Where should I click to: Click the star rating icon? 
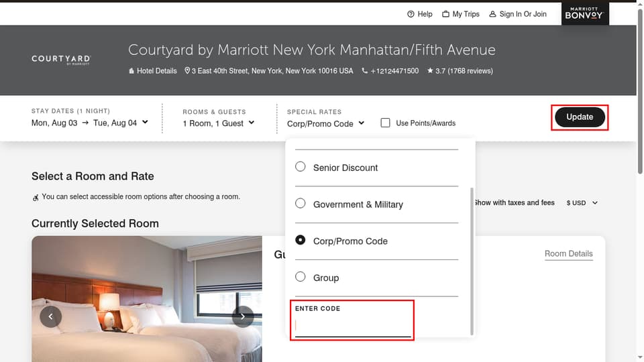click(430, 70)
